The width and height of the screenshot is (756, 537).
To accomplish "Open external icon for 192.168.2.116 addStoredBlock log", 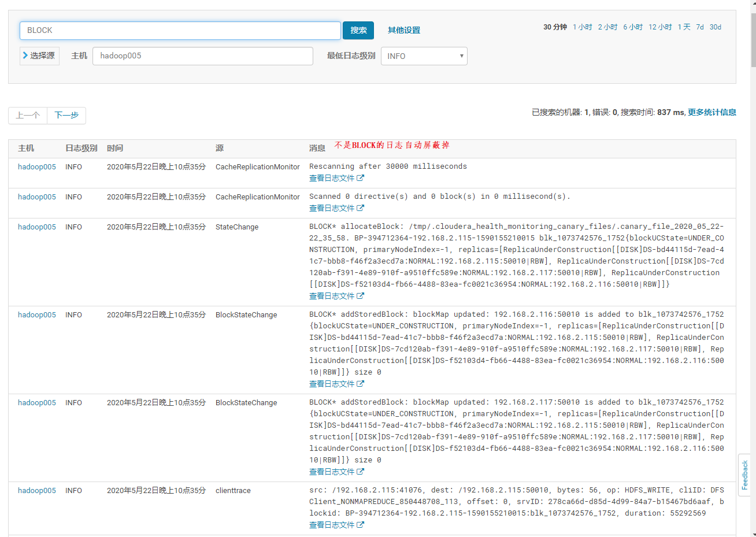I will tap(361, 384).
